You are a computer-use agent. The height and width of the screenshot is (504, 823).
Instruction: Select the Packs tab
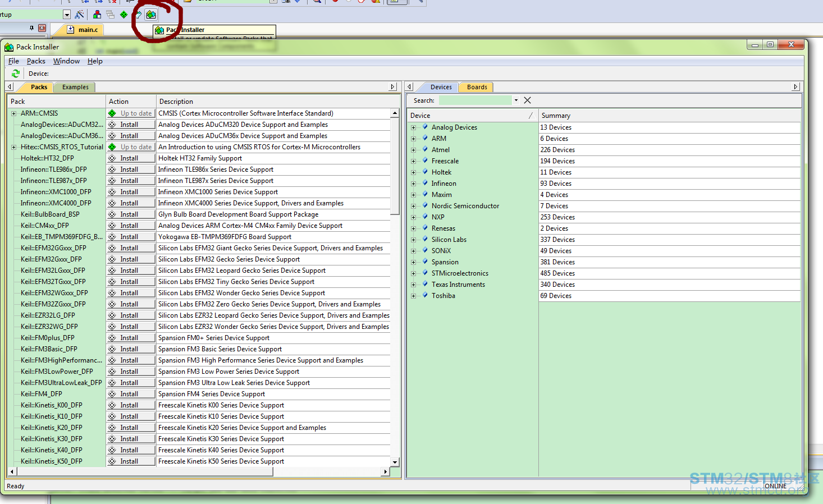point(39,87)
